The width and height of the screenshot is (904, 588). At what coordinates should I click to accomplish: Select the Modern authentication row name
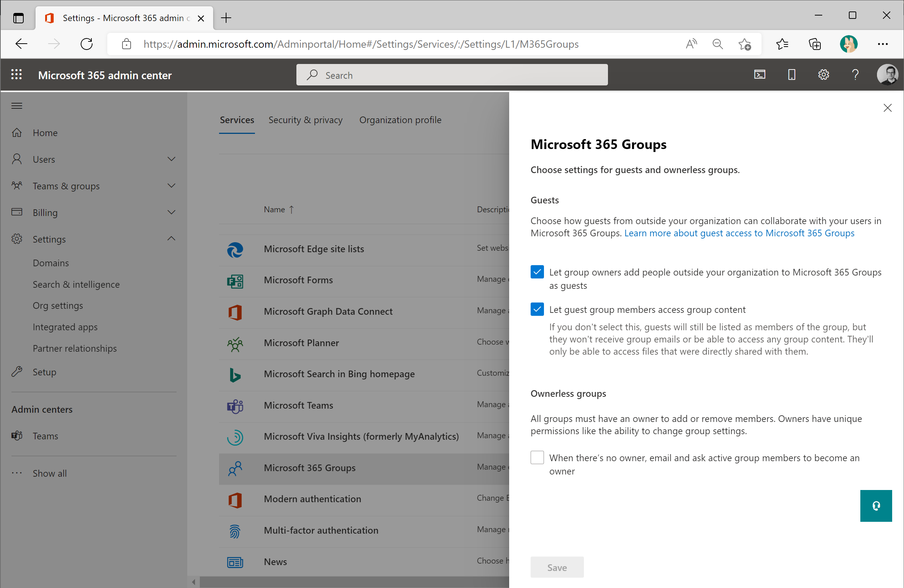[312, 499]
